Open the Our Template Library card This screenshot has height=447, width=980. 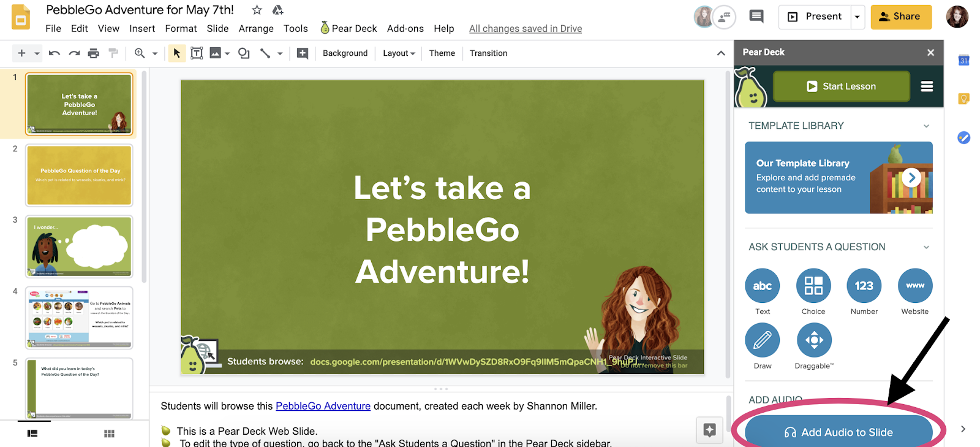[839, 178]
